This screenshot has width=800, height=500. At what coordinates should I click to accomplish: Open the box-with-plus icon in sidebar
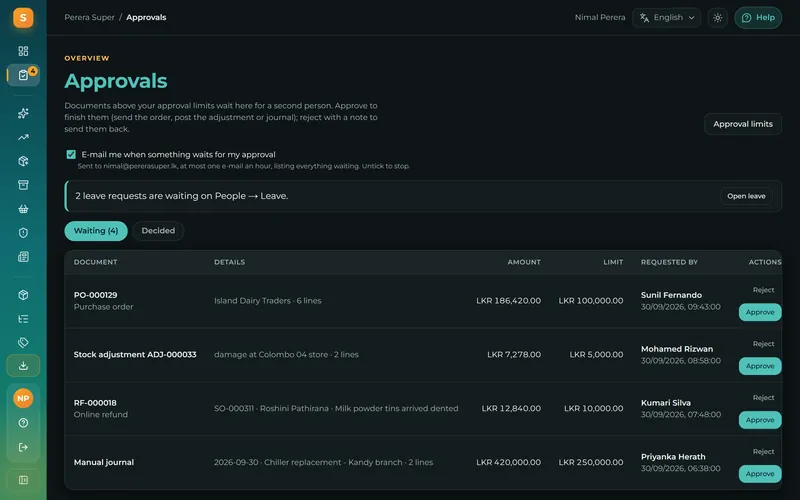coord(23,161)
